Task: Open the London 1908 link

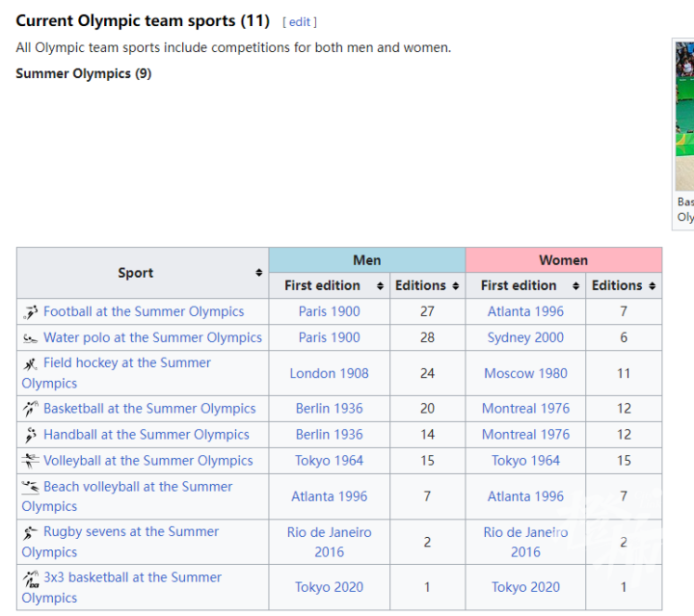Action: pos(329,373)
